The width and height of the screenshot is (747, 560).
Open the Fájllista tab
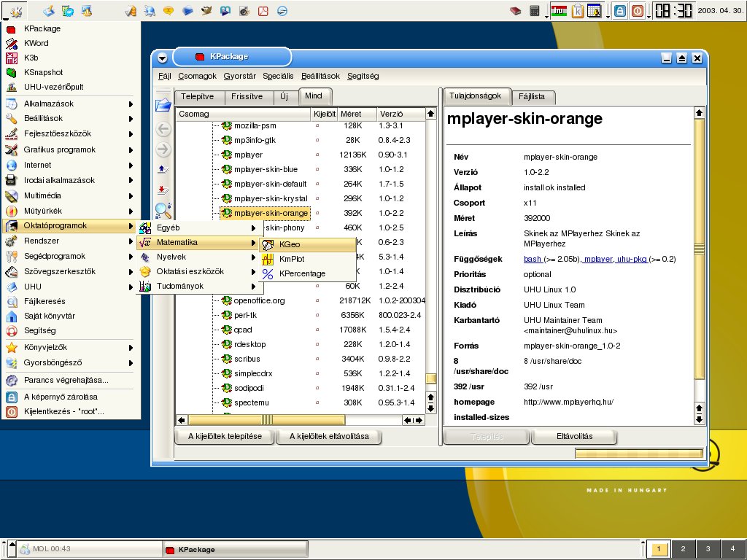tap(533, 96)
